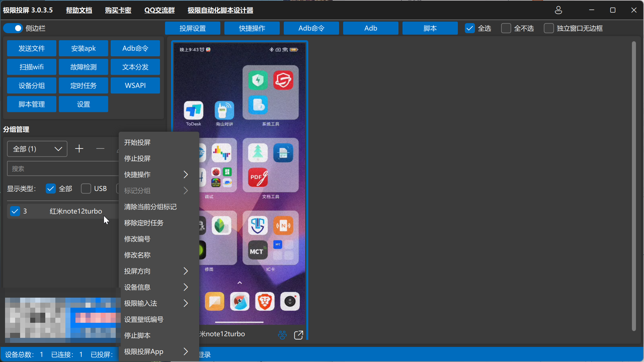Check the USB display type checkbox
Screen dimensions: 644x362
[86, 189]
